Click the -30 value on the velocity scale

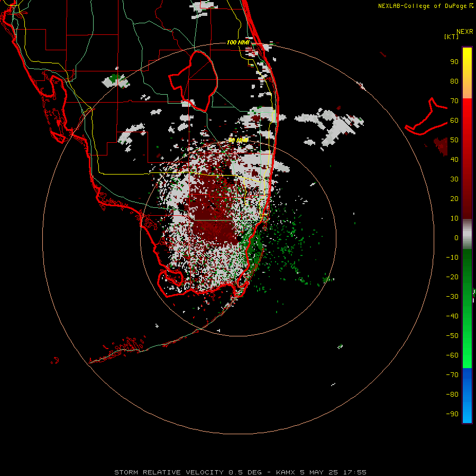tap(452, 297)
